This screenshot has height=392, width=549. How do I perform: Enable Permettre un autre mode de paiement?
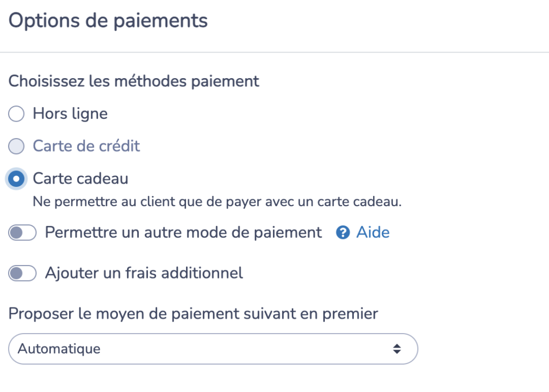22,232
